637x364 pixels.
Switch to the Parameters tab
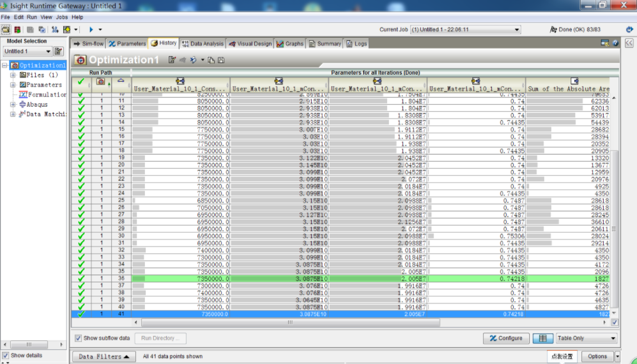coord(127,43)
